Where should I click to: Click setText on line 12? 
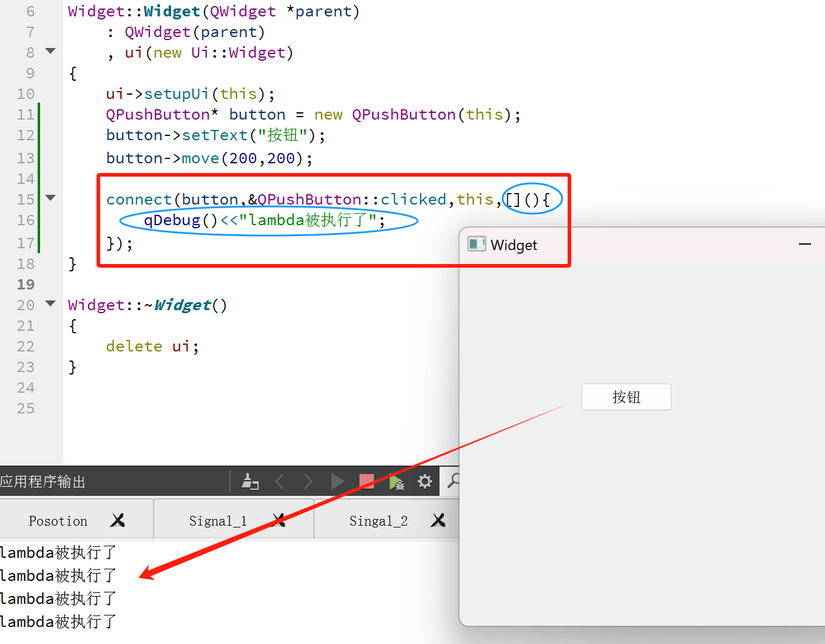click(215, 135)
